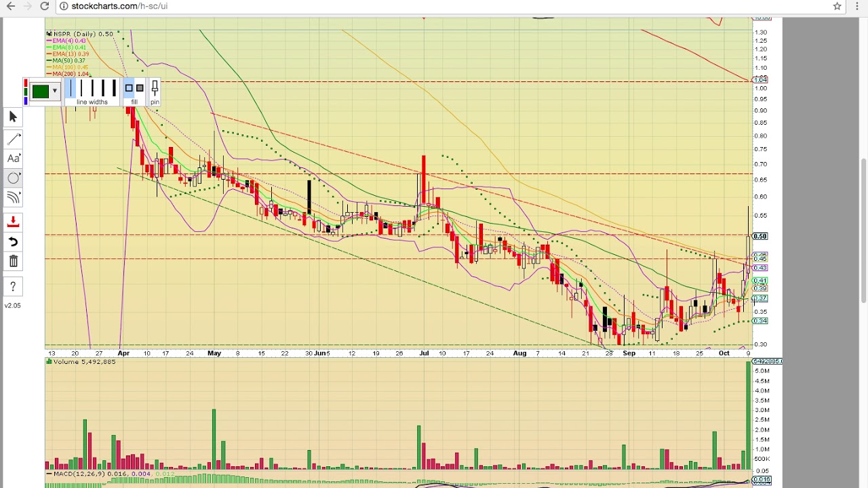Go back in the browser

[x=11, y=6]
